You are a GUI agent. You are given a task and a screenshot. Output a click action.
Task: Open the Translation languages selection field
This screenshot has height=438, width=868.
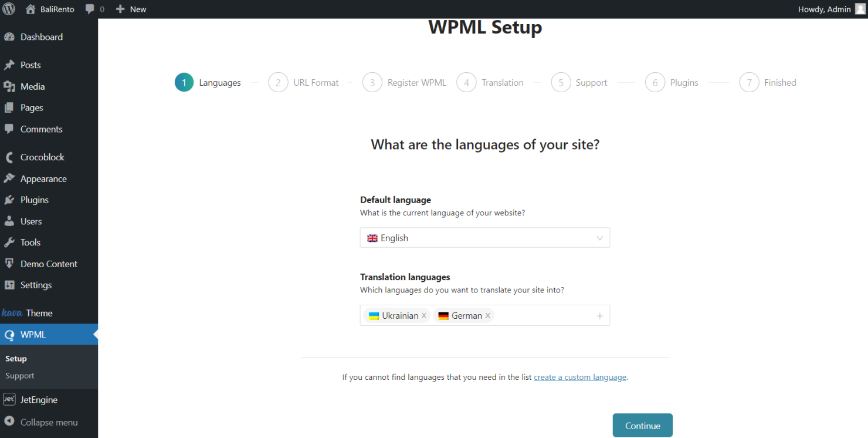point(485,315)
